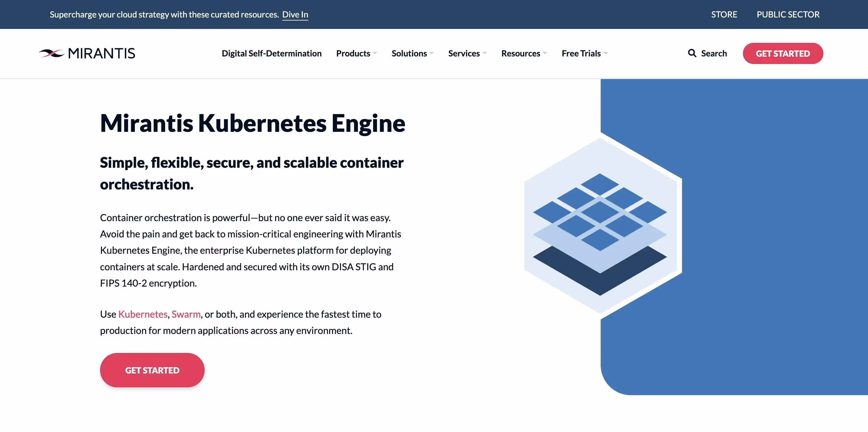Click the Dive In link

tap(295, 14)
